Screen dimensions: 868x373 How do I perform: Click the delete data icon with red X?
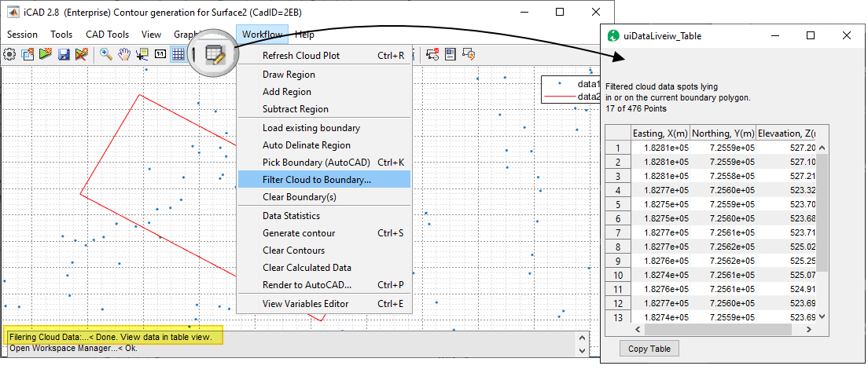[82, 54]
